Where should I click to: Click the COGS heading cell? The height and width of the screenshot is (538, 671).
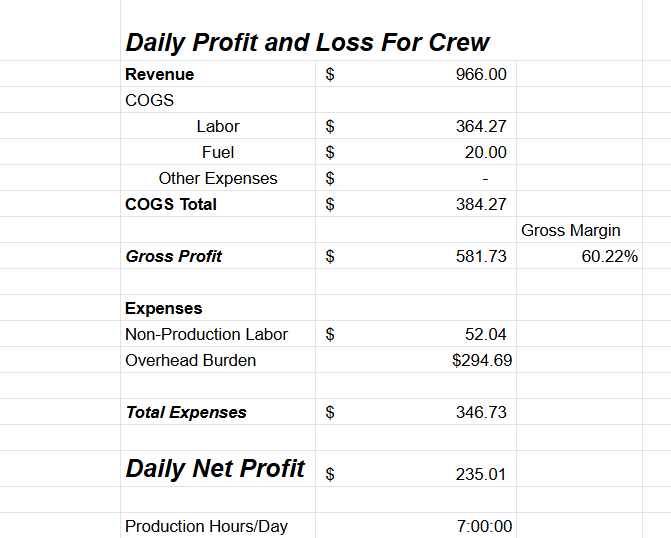149,100
